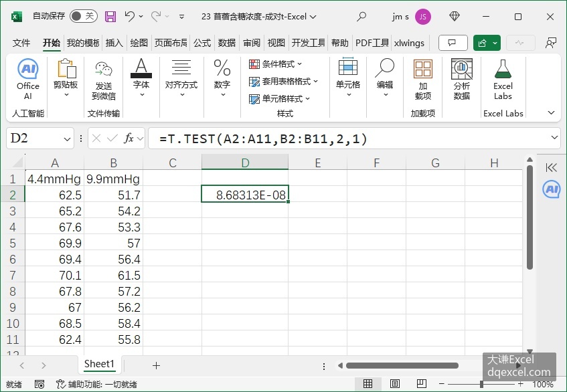Collapse the ribbon with the chevron

[x=551, y=113]
